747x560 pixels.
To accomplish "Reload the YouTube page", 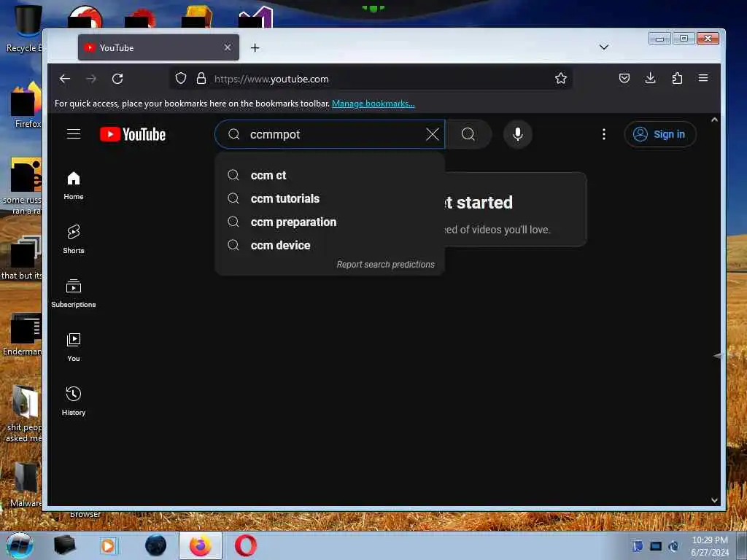I will tap(117, 79).
